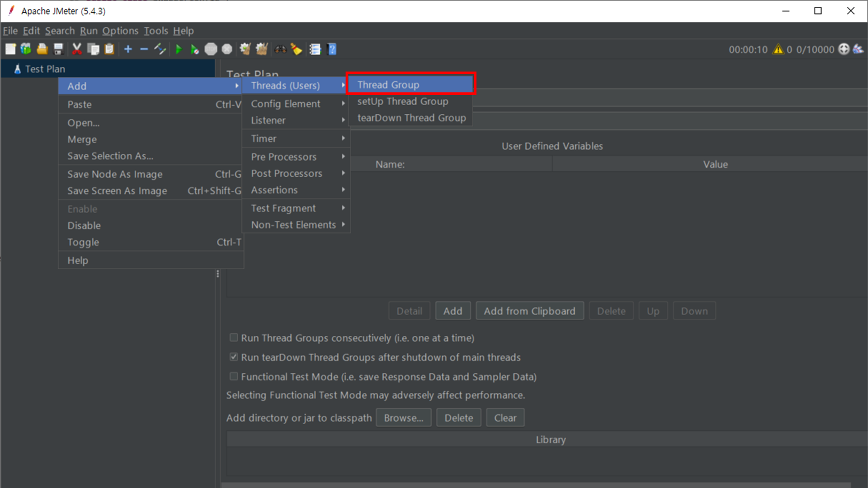This screenshot has width=868, height=488.
Task: Open the Options menu
Action: 120,30
